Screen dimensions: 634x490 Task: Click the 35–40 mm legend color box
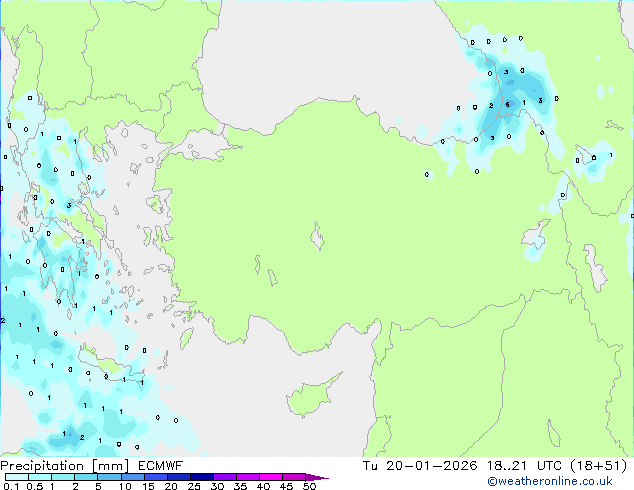click(248, 477)
